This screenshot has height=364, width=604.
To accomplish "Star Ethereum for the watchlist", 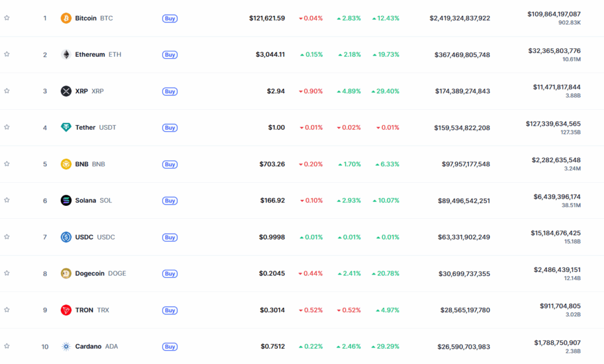I will tap(6, 54).
